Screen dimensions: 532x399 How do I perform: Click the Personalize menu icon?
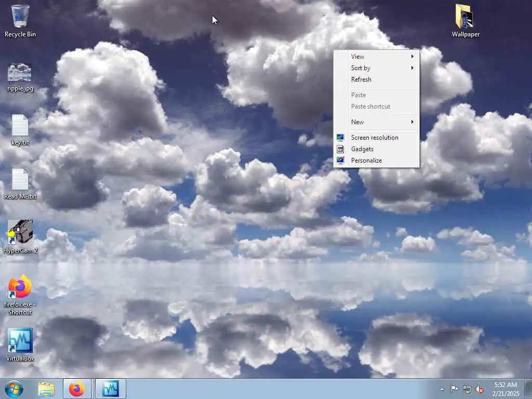(x=340, y=161)
